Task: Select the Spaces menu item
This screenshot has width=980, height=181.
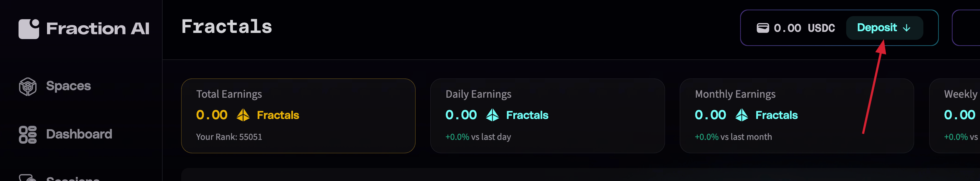Action: click(x=69, y=86)
